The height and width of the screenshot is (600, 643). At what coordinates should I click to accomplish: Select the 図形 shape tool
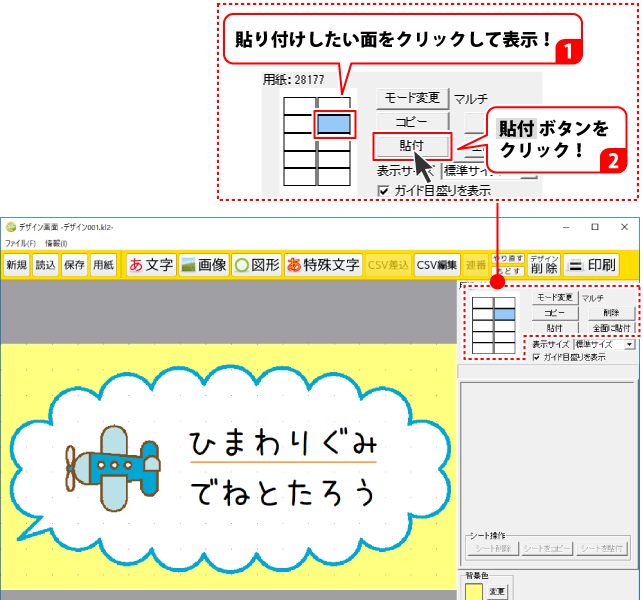click(257, 265)
